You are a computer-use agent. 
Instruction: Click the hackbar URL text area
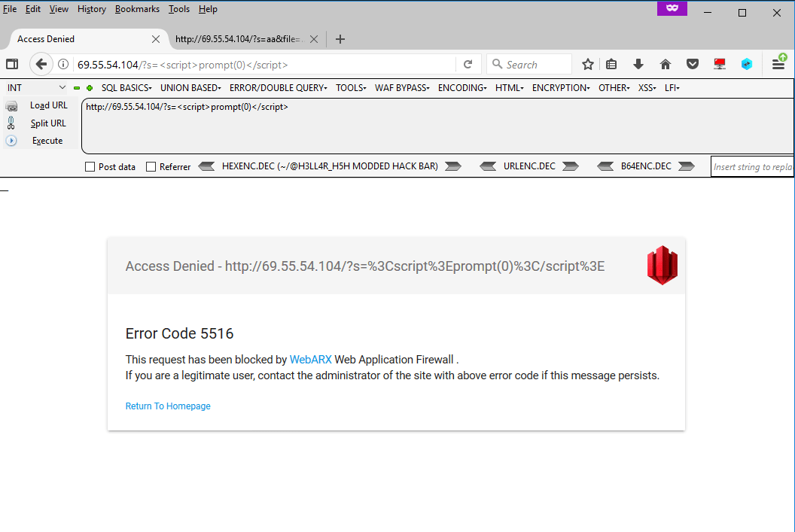(437, 126)
